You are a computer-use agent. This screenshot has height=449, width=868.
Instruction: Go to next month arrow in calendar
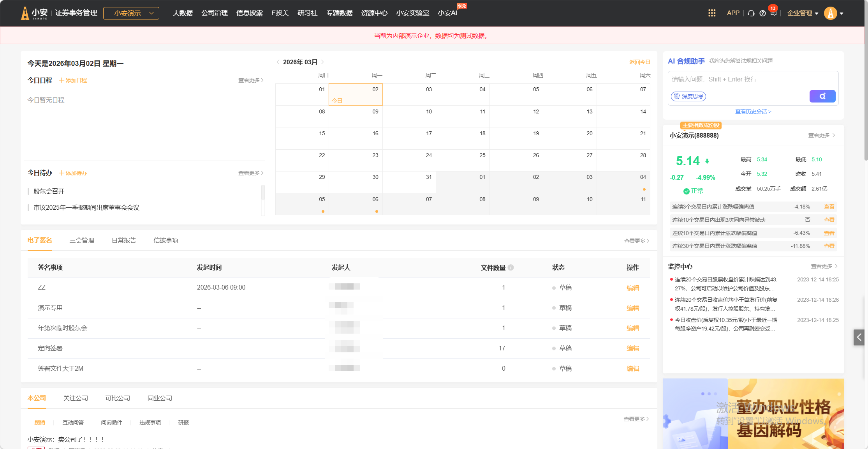(x=322, y=62)
